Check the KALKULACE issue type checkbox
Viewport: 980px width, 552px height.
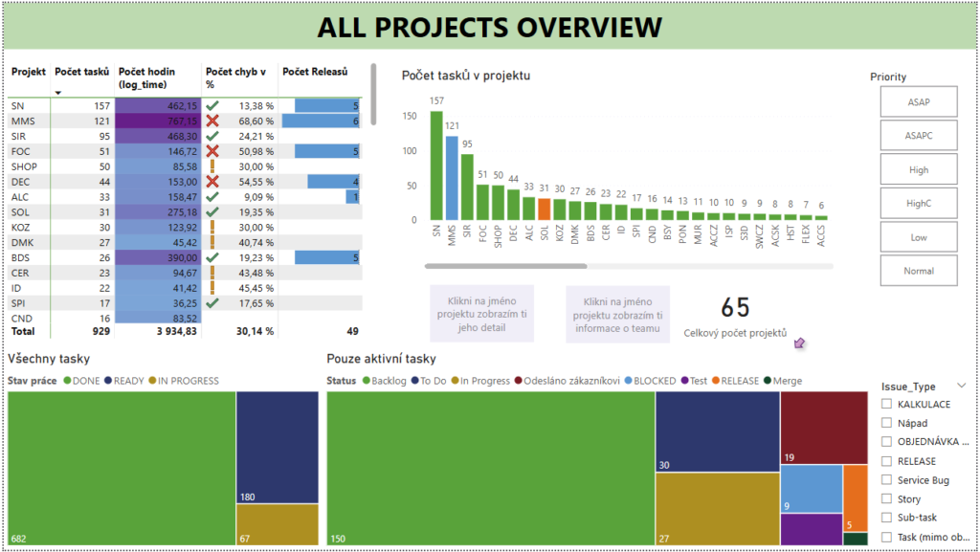886,405
